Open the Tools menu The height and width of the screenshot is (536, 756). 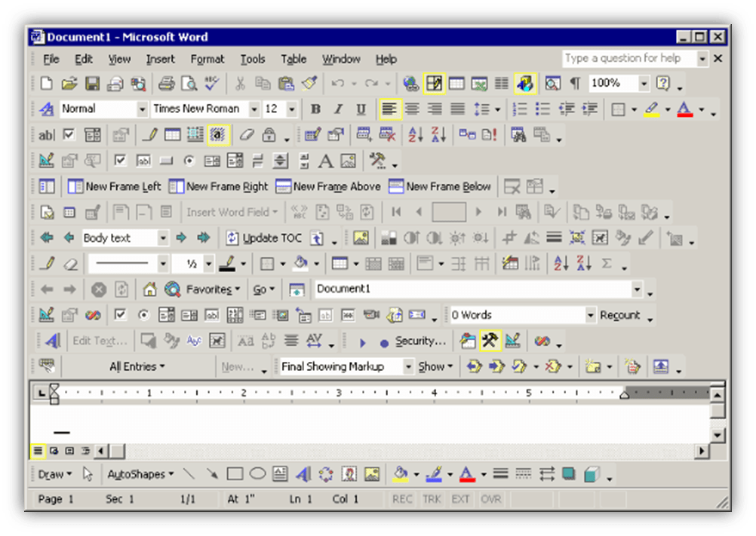[x=253, y=60]
